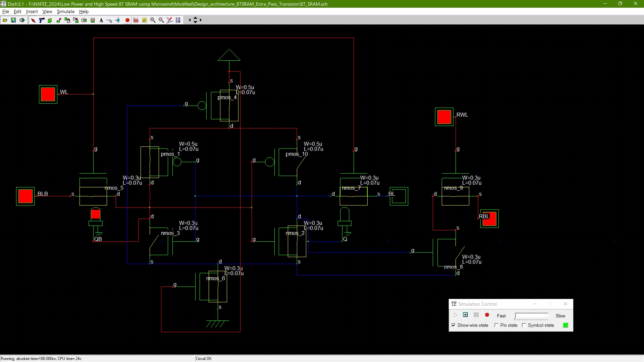The image size is (644, 362).
Task: Click the logic gate compile icon in the toolbar
Action: click(22, 20)
